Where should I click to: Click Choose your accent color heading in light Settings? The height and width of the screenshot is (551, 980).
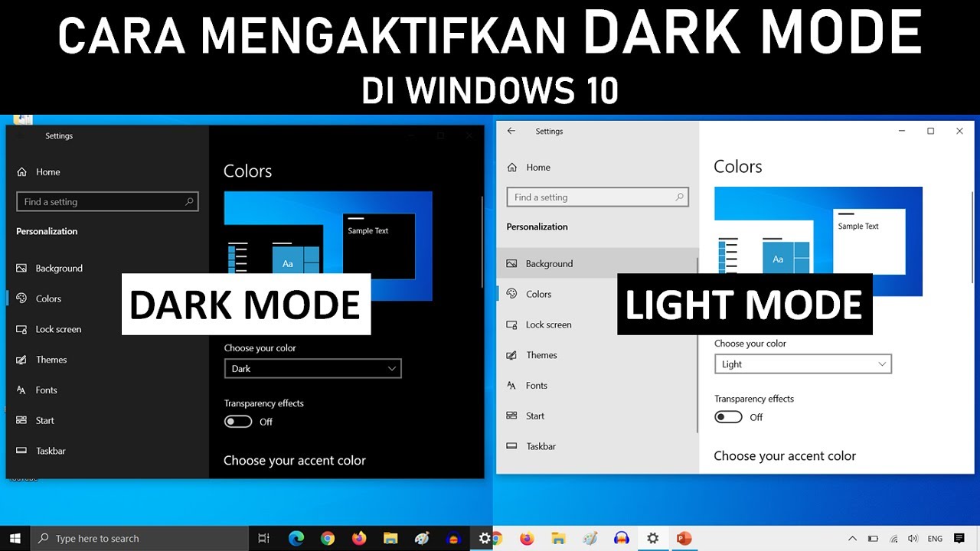[785, 456]
